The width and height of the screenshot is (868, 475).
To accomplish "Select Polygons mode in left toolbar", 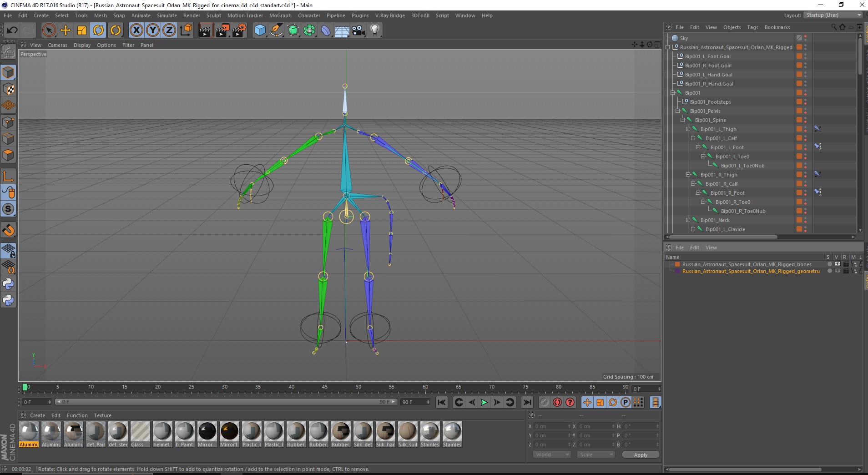I will 8,155.
